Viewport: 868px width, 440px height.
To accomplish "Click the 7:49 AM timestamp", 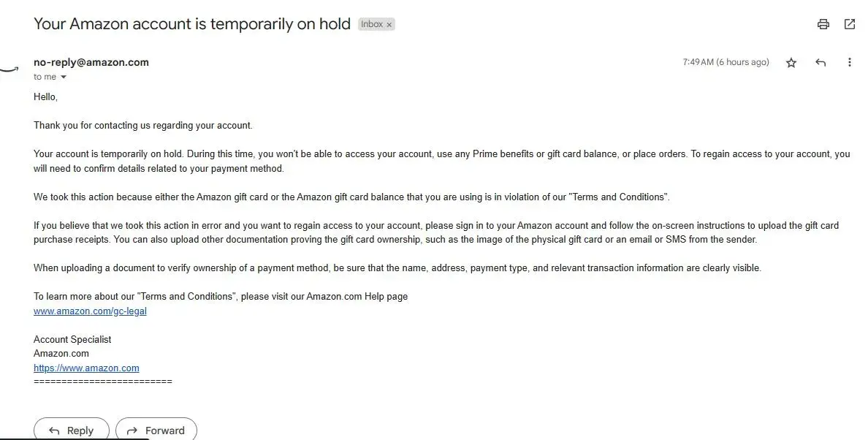I will pos(726,62).
